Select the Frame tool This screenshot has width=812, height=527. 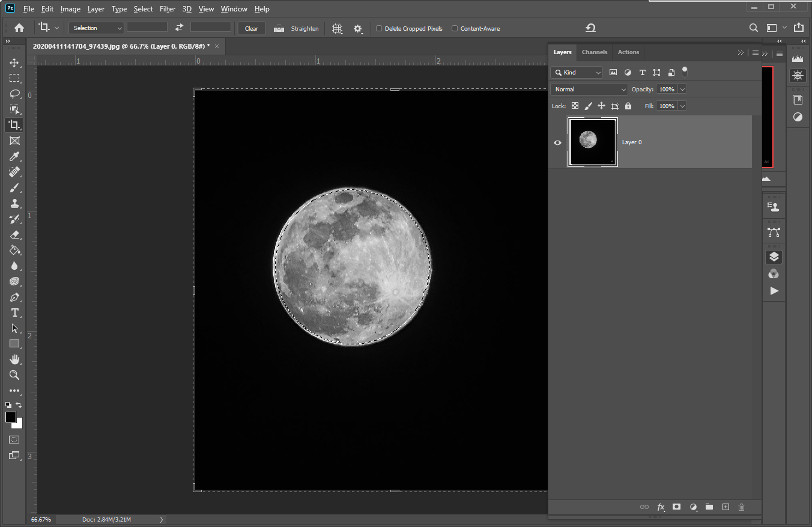tap(14, 141)
